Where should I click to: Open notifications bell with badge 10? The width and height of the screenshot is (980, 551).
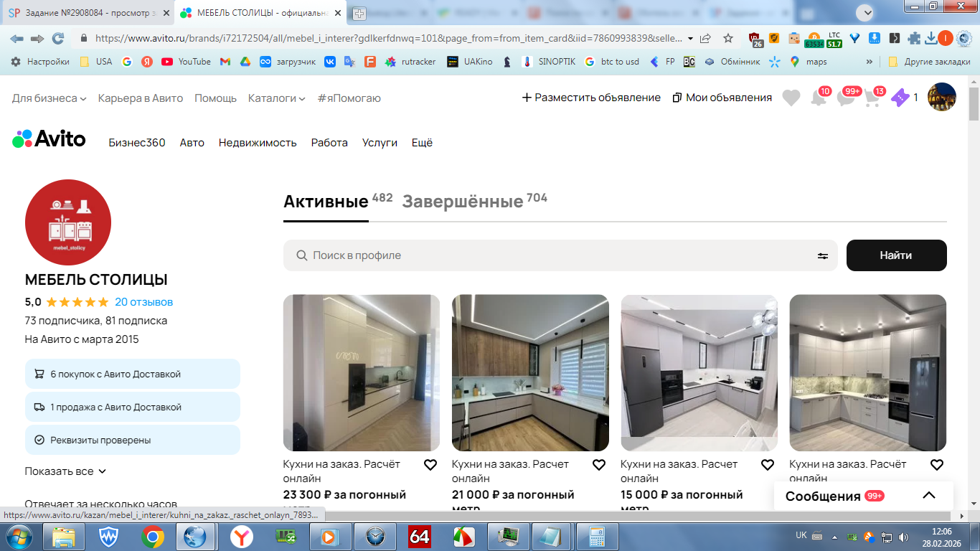click(819, 98)
